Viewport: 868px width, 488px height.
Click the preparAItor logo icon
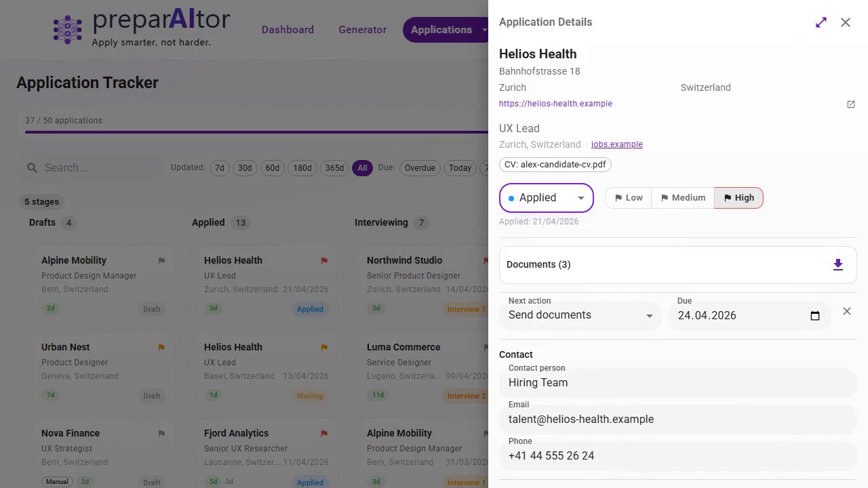coord(67,29)
